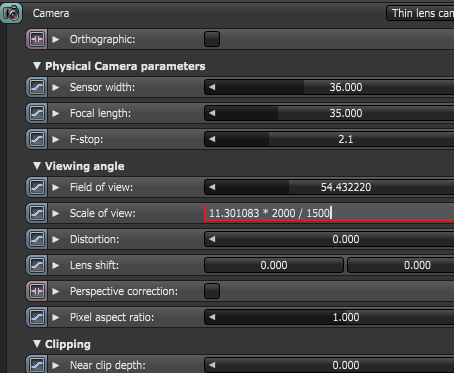Open the Thin lens camera type dropdown
This screenshot has width=454, height=373.
[x=420, y=13]
